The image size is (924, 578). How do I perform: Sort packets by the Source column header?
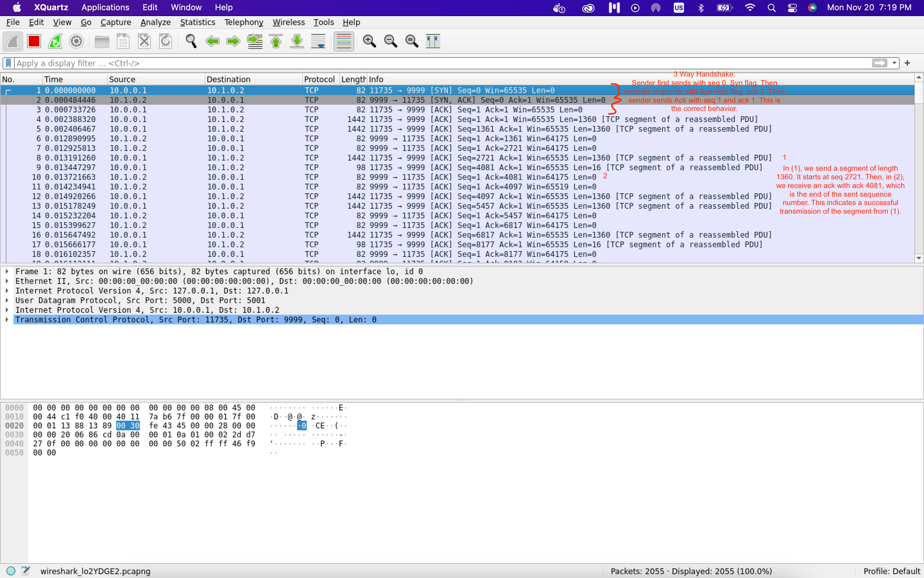[156, 79]
